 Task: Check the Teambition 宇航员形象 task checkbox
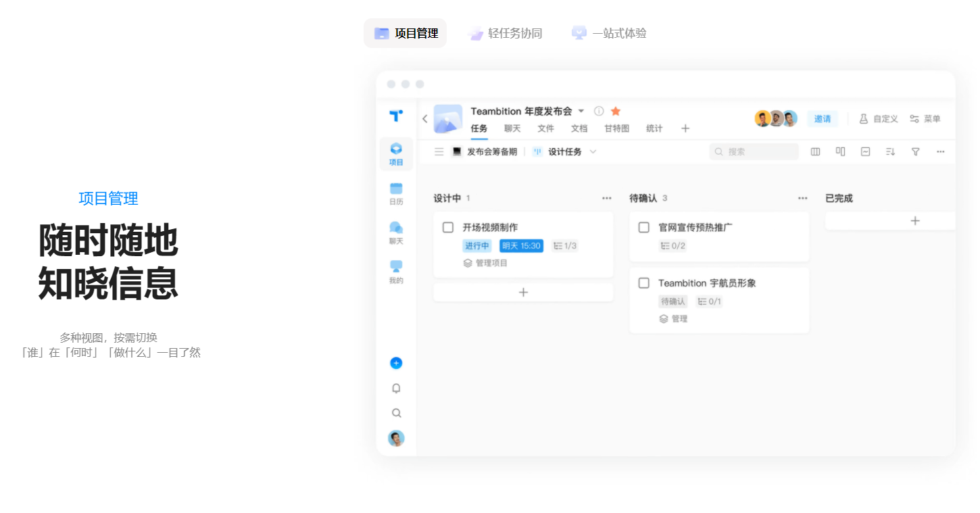(x=643, y=283)
